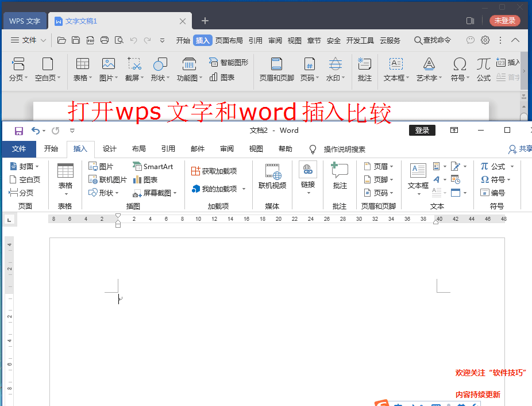Click Word 空白页 in ribbon
The height and width of the screenshot is (406, 532).
[25, 179]
